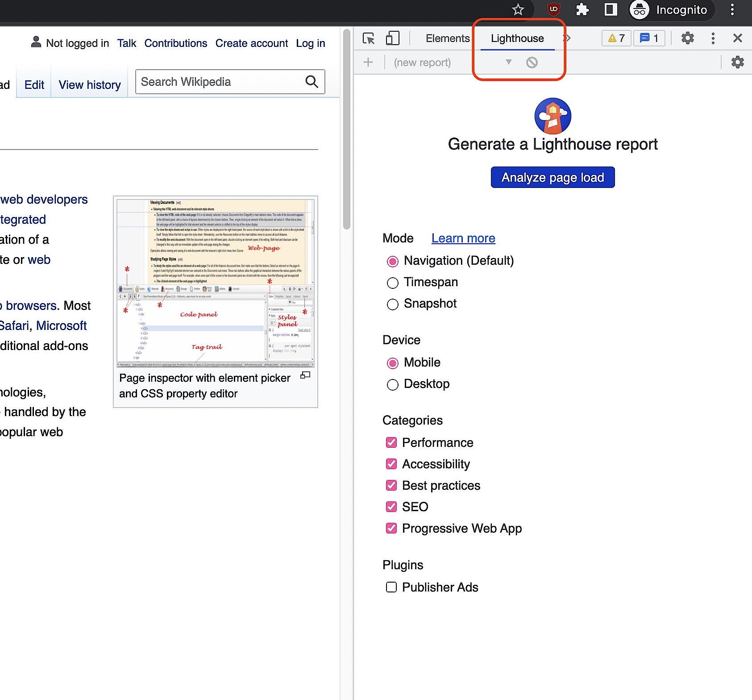Open the Learn more link about modes
This screenshot has height=700, width=752.
pyautogui.click(x=463, y=238)
